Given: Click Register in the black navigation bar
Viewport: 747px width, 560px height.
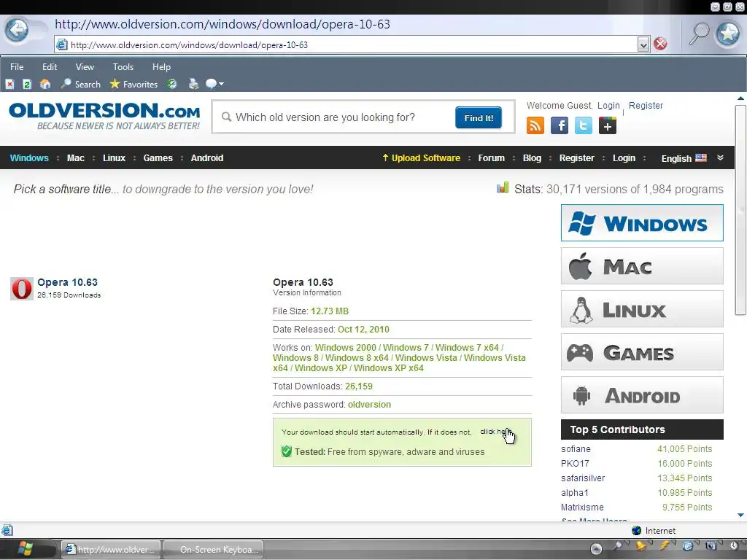Looking at the screenshot, I should pyautogui.click(x=576, y=158).
